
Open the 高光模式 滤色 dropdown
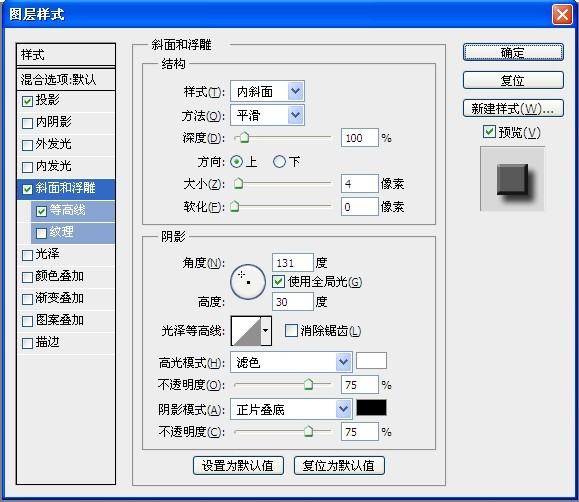pyautogui.click(x=291, y=362)
